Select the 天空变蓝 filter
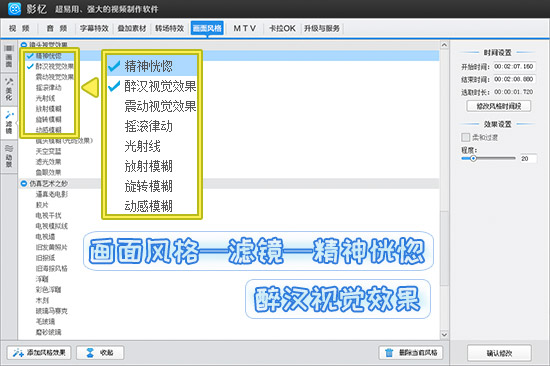Screen dimensions: 550x366 tap(48, 151)
